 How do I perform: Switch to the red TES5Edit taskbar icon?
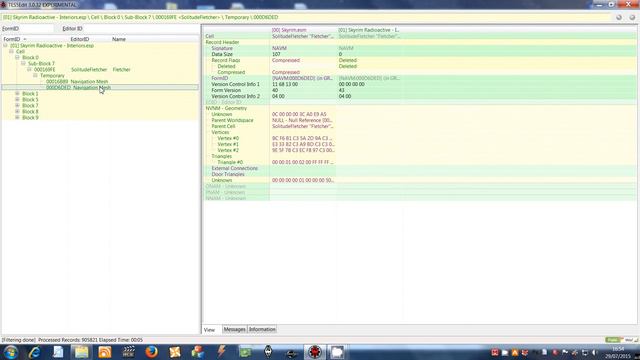pyautogui.click(x=315, y=352)
